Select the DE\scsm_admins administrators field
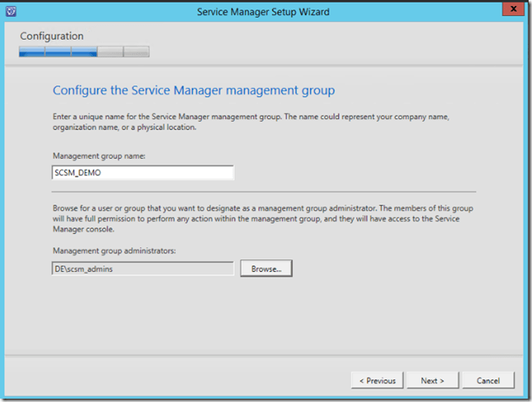The width and height of the screenshot is (532, 402). [x=141, y=268]
